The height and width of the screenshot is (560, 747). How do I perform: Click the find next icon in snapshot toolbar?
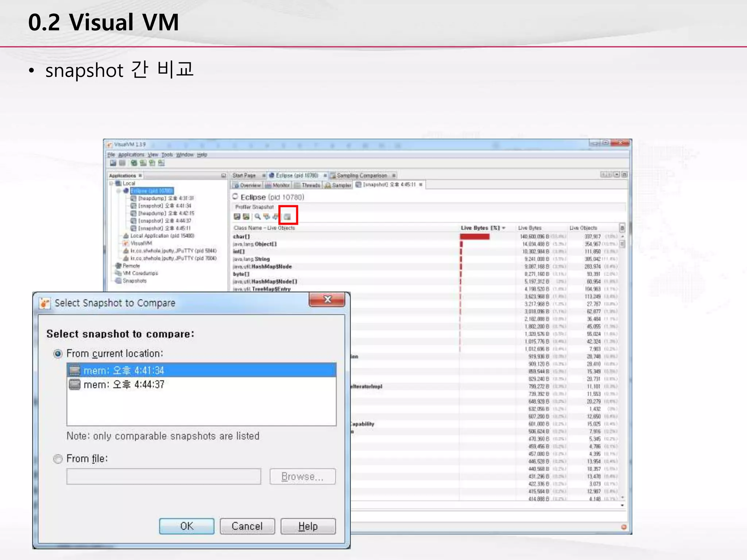[x=275, y=217]
